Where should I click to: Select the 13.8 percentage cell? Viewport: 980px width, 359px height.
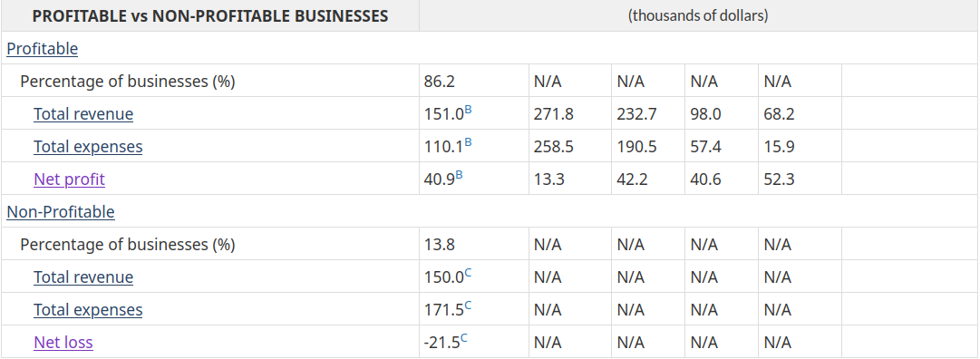coord(474,244)
